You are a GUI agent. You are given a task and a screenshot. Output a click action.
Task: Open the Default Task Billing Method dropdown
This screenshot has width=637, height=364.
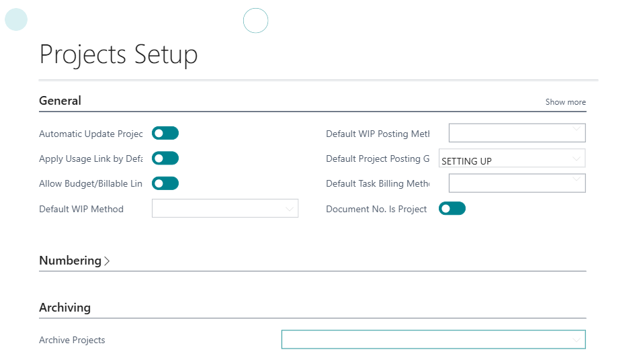[517, 183]
